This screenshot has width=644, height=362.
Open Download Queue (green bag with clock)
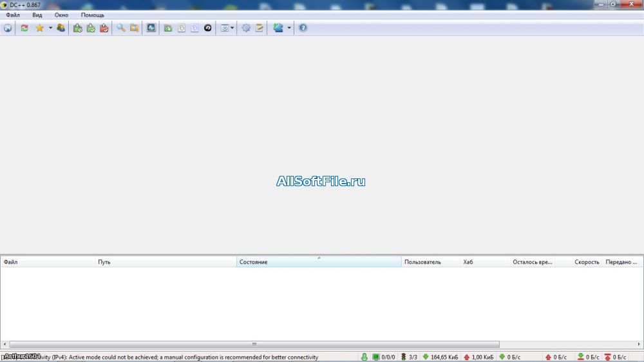point(78,28)
